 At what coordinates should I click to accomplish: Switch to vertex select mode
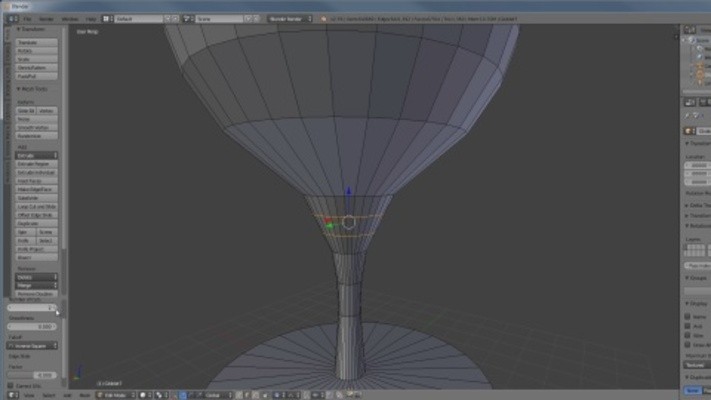[239, 395]
